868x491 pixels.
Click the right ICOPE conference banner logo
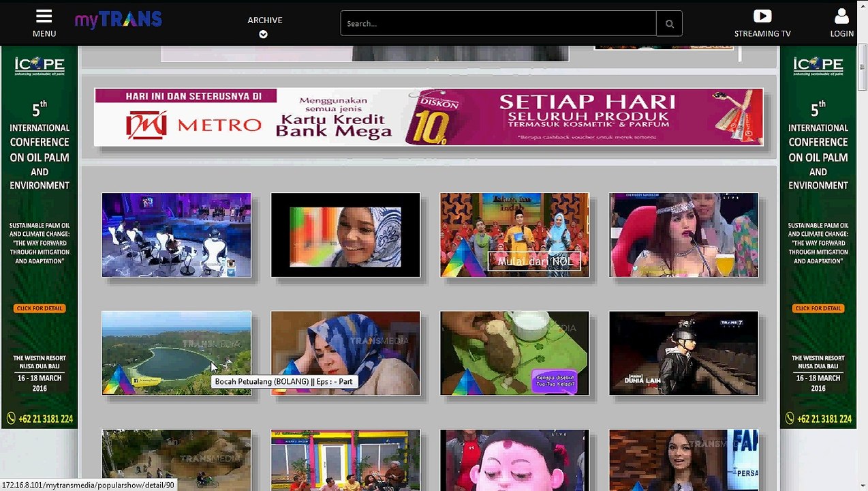point(818,66)
